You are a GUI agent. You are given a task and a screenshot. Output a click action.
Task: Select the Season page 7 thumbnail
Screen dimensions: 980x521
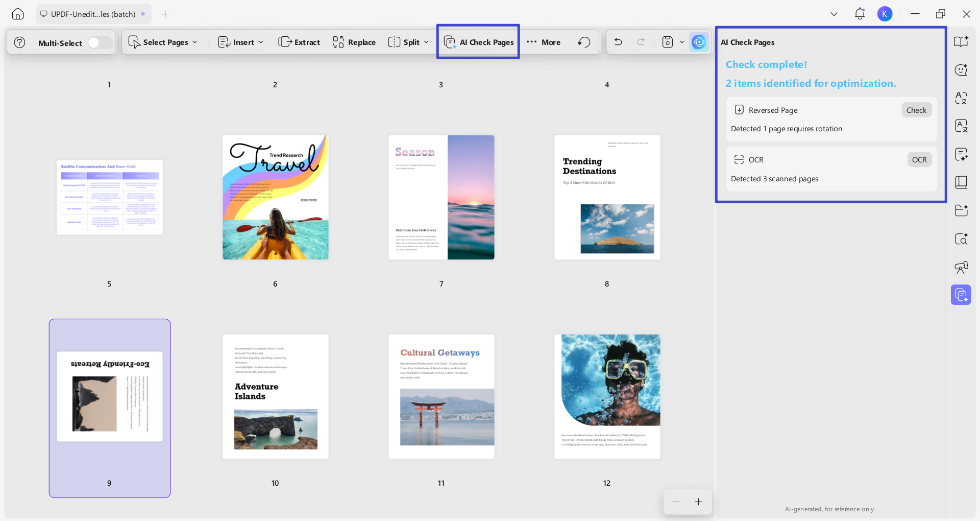pos(442,197)
